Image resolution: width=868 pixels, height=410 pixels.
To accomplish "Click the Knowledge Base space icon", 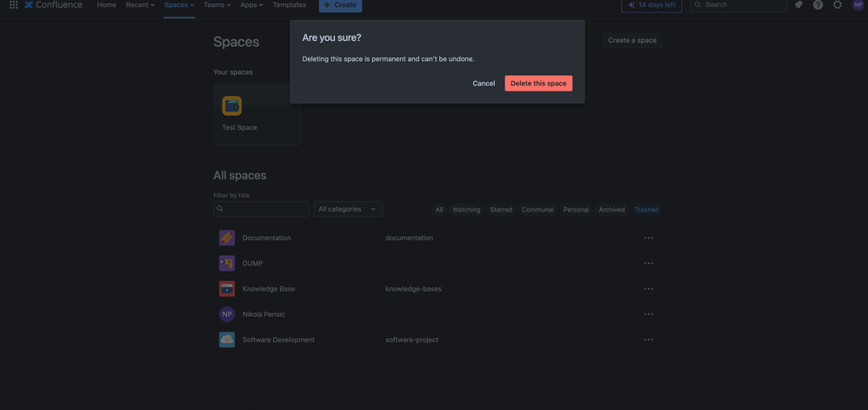I will point(227,289).
